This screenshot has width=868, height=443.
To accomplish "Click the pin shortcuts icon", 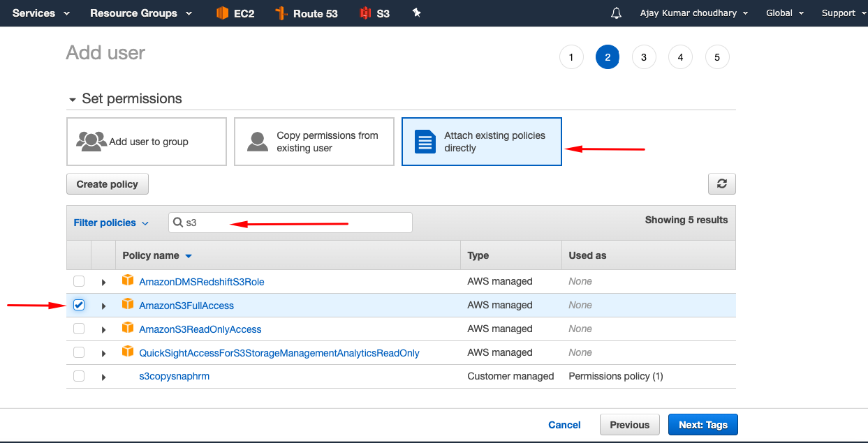I will 417,13.
